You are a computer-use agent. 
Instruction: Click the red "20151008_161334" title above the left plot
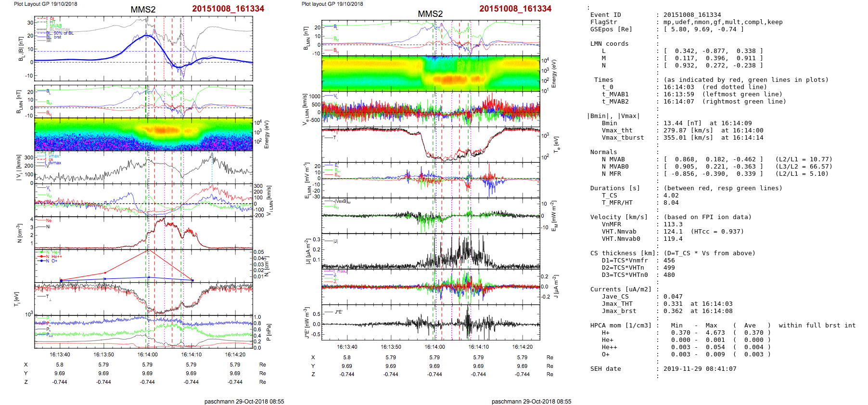pos(228,9)
